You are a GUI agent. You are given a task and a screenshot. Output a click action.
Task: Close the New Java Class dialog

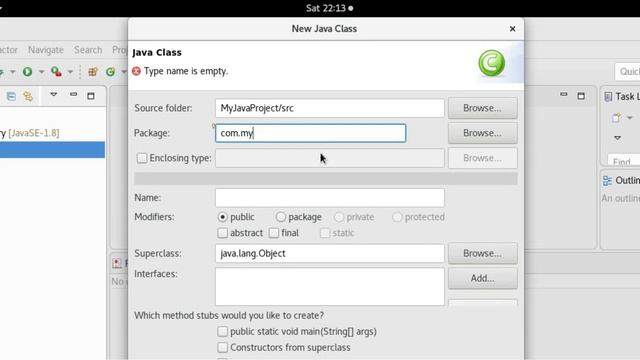512,29
